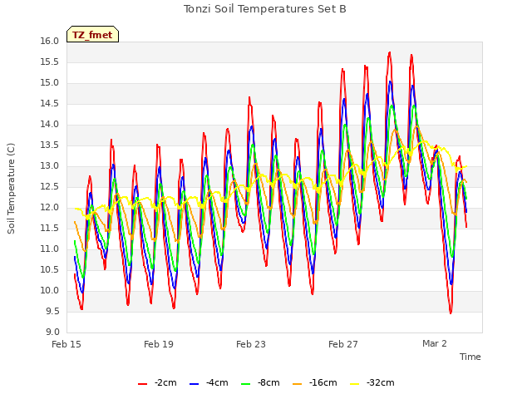The image size is (532, 399).
Task: Click the 16.0 y-axis tick label
Action: 50,42
